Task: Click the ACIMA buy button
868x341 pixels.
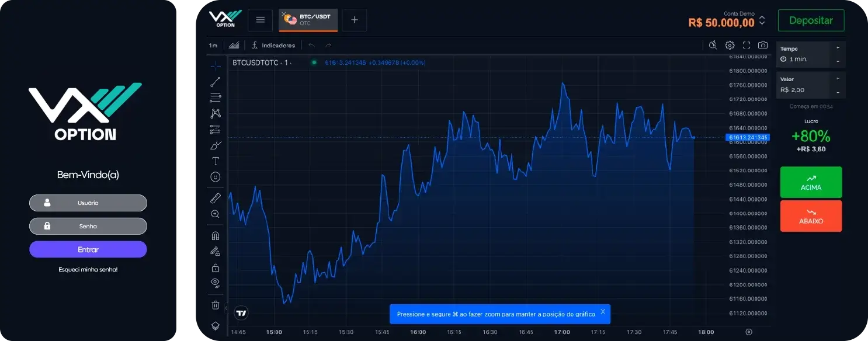Action: click(x=811, y=182)
